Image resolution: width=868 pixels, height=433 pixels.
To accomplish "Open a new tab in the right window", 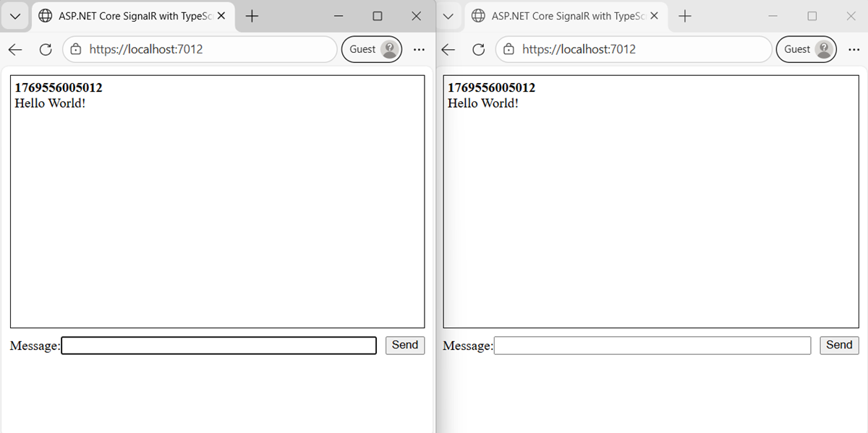I will [685, 16].
